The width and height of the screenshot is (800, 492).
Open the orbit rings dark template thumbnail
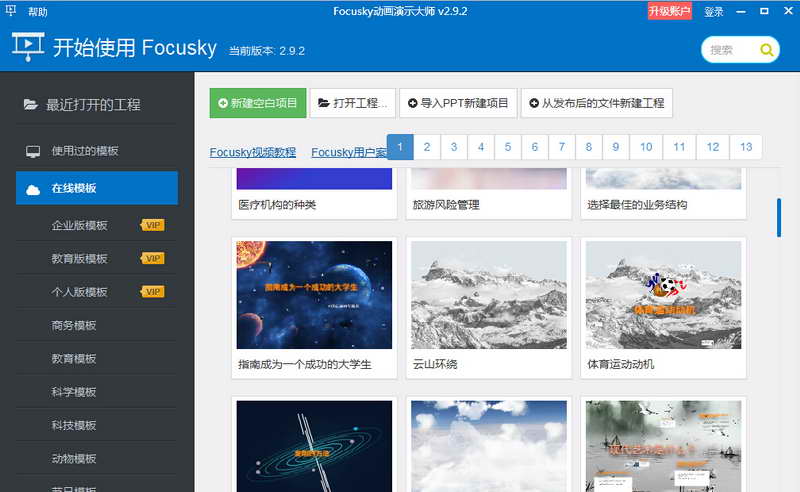coord(314,446)
